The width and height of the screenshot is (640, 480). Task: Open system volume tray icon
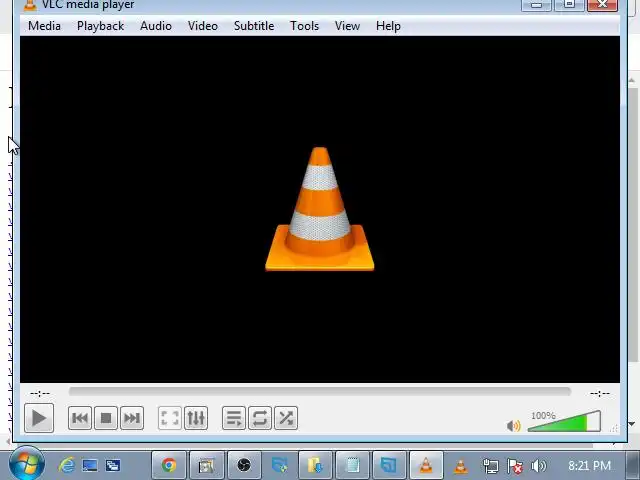coord(539,466)
